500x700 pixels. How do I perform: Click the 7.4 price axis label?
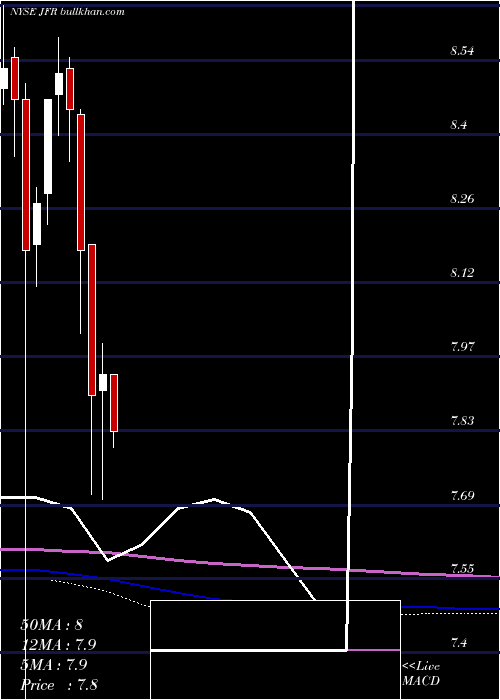(x=459, y=643)
